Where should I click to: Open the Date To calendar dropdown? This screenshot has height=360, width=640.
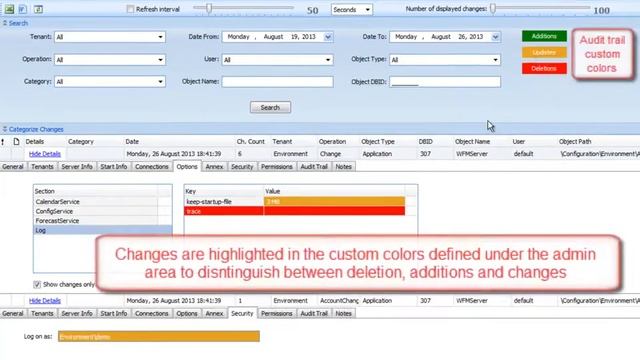click(495, 37)
